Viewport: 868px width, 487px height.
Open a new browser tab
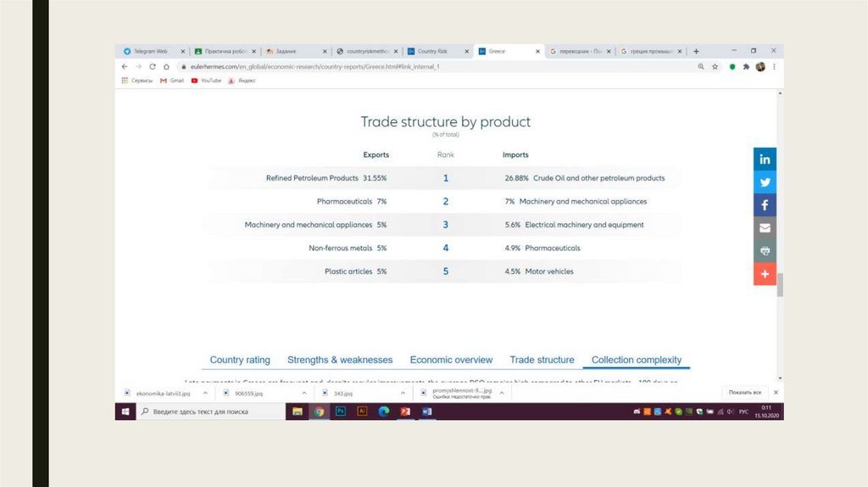pyautogui.click(x=696, y=51)
